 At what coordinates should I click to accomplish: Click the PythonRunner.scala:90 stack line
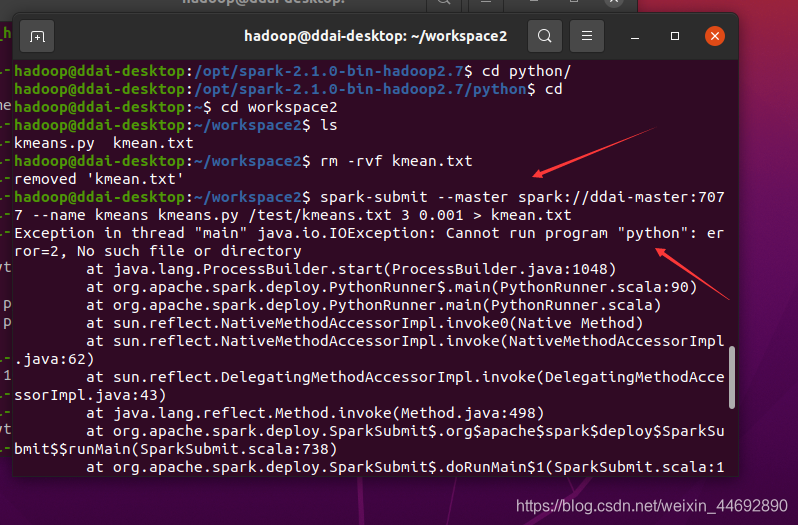(391, 287)
